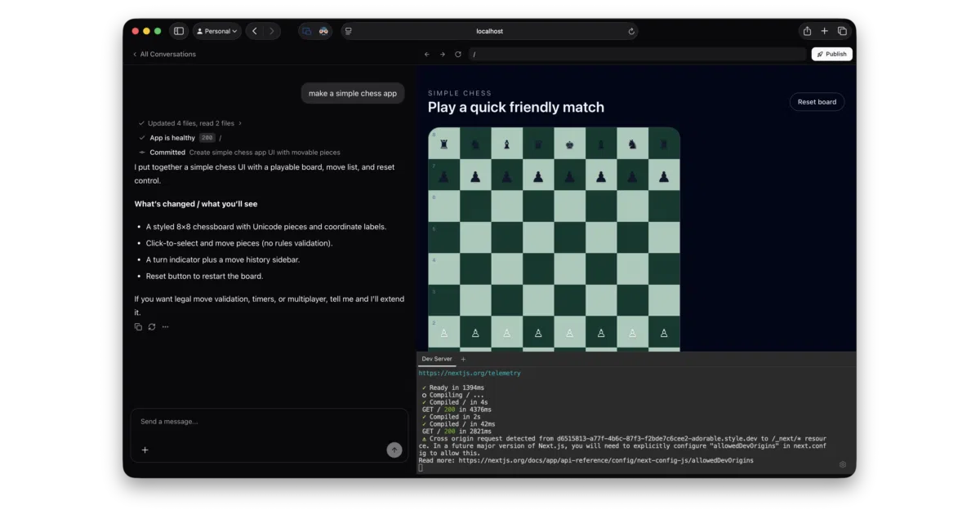Click the preview pane forward arrow
The width and height of the screenshot is (980, 514).
pyautogui.click(x=443, y=54)
